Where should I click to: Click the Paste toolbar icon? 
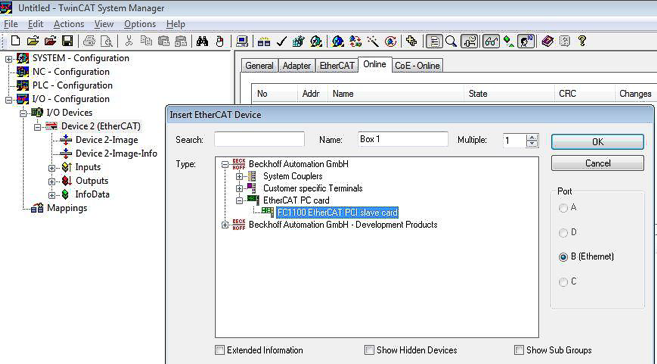pos(163,41)
